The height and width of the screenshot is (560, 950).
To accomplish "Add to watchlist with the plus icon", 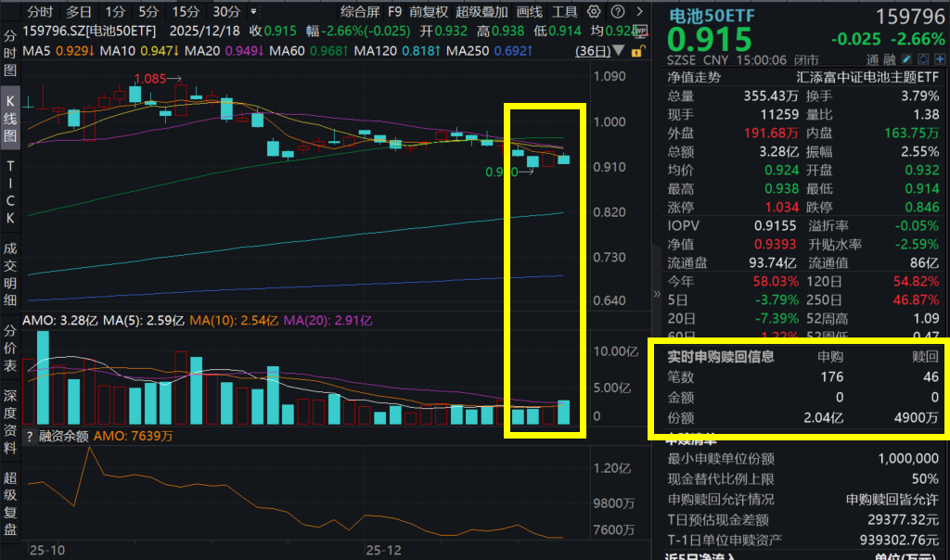I will pos(940,58).
